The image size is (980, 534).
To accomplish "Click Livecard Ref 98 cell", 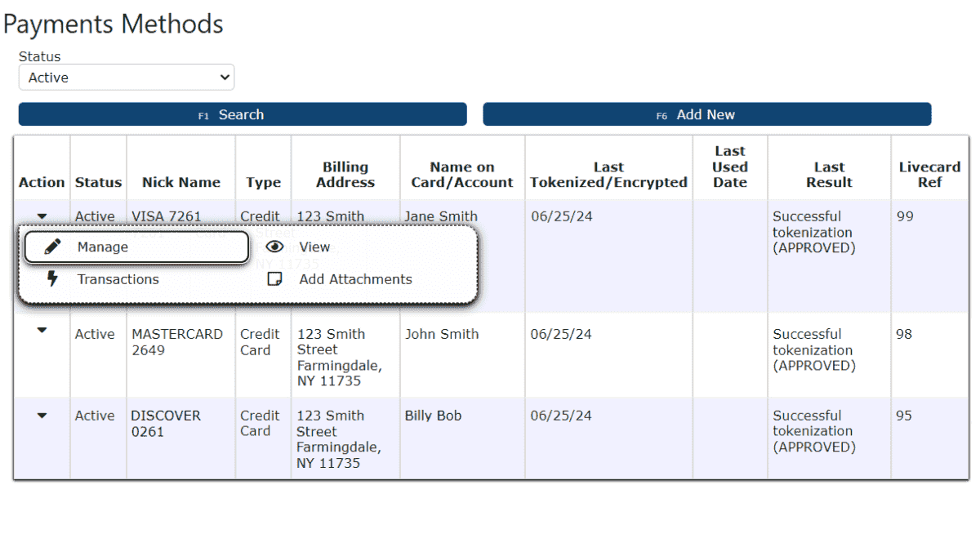I will point(904,334).
